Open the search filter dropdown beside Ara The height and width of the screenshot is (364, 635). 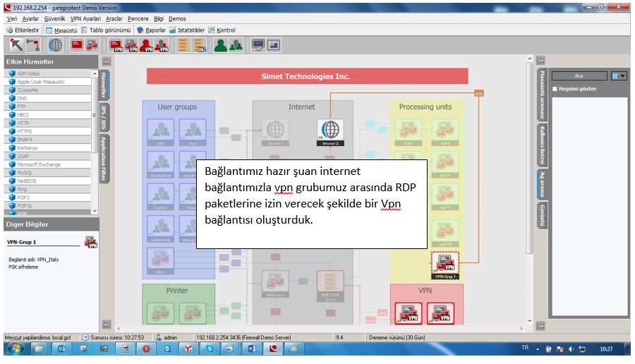pyautogui.click(x=618, y=75)
